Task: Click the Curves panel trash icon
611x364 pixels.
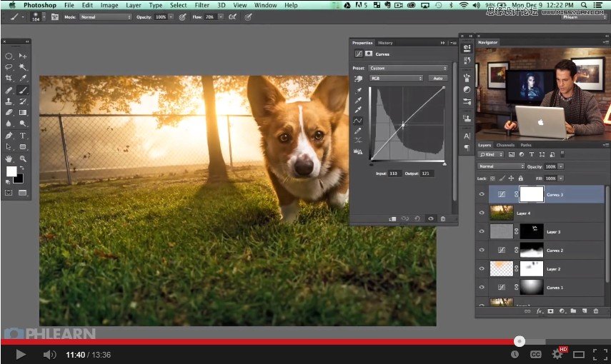Action: coord(443,218)
